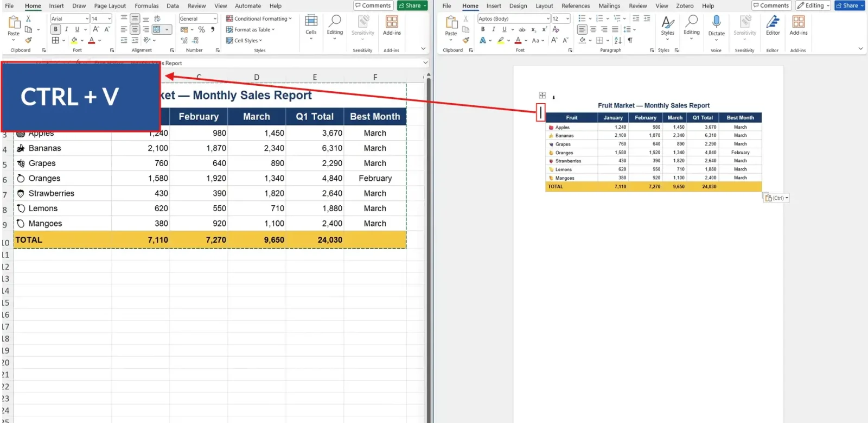The height and width of the screenshot is (423, 868).
Task: Toggle Italic in Excel ribbon
Action: click(x=66, y=29)
